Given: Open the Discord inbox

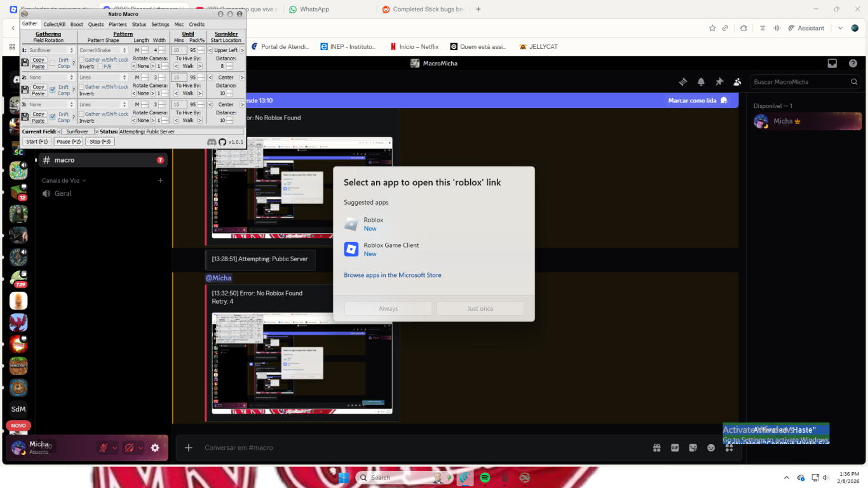Looking at the screenshot, I should [x=832, y=64].
